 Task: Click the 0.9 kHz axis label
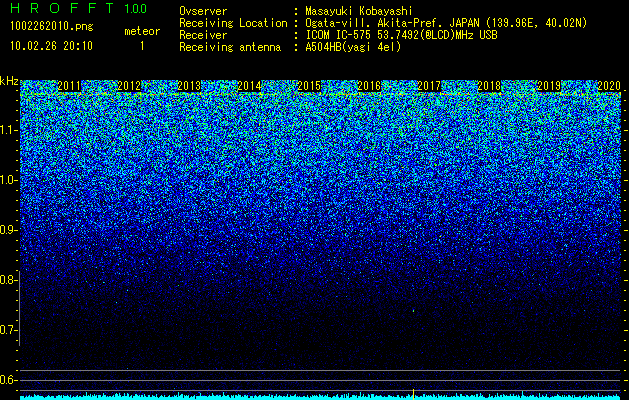pyautogui.click(x=8, y=230)
